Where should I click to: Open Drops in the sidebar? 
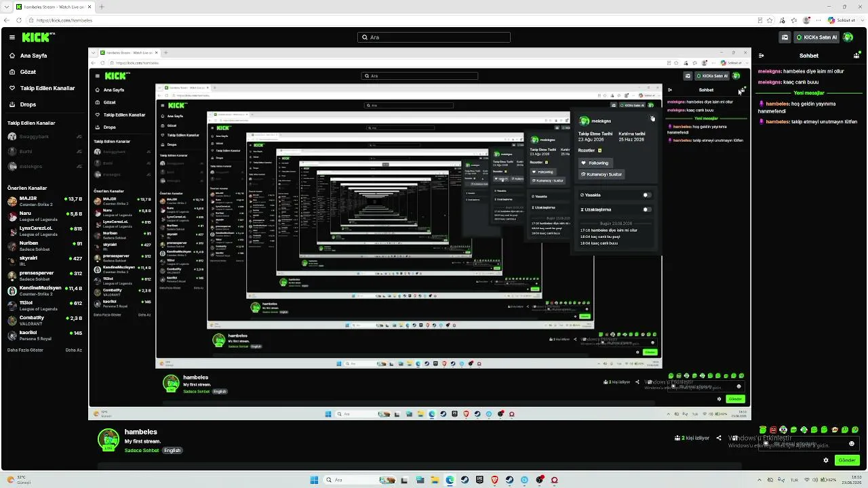pos(28,104)
